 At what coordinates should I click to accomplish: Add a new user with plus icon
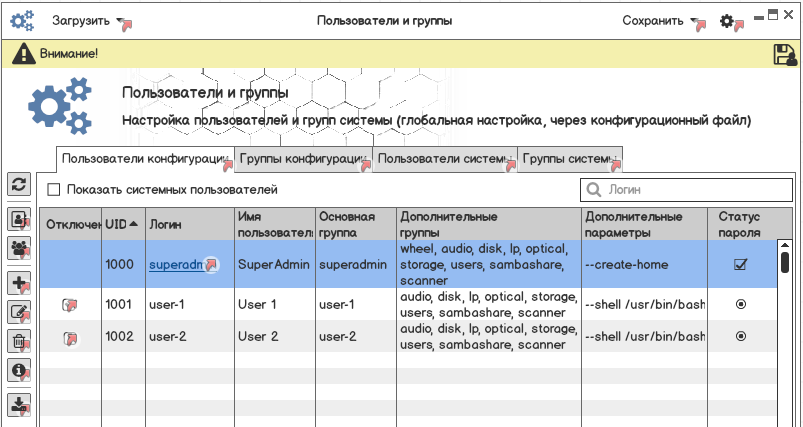tap(19, 283)
